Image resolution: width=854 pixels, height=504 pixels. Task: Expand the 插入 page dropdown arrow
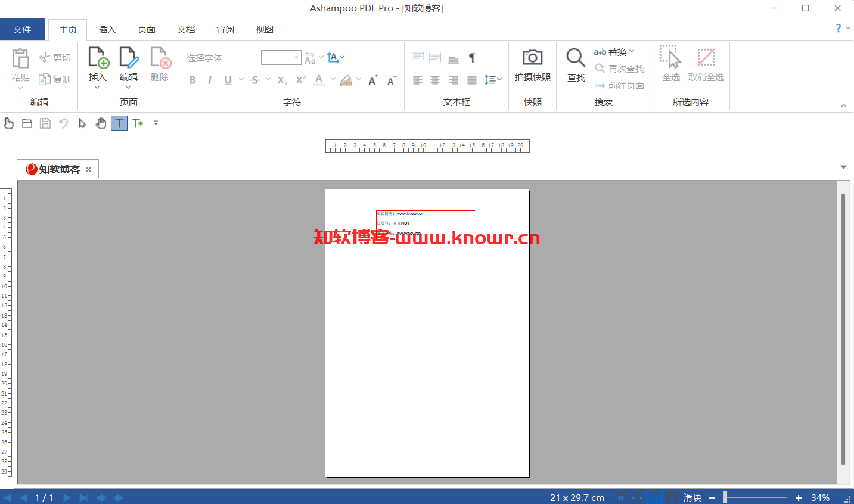[97, 88]
